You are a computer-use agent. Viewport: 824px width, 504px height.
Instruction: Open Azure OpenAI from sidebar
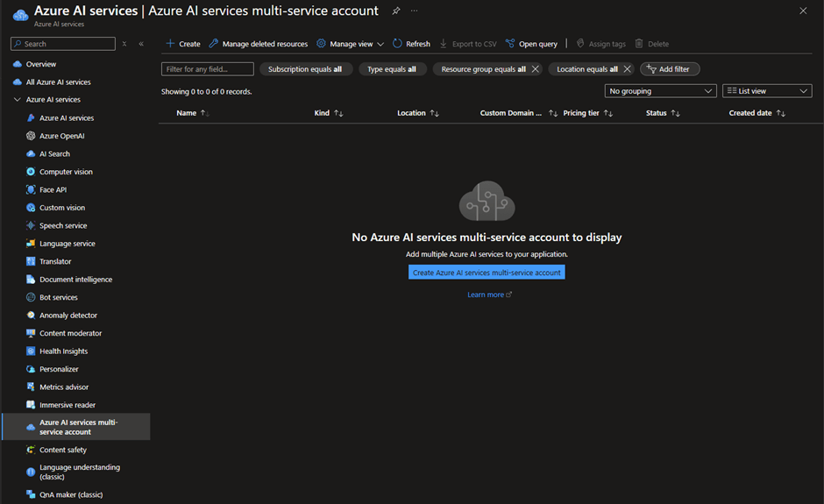pos(61,136)
